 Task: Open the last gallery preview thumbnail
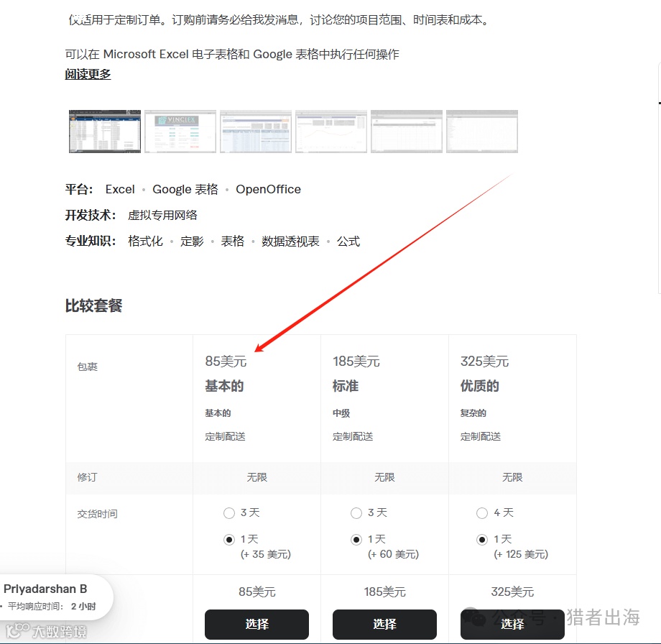[x=481, y=132]
